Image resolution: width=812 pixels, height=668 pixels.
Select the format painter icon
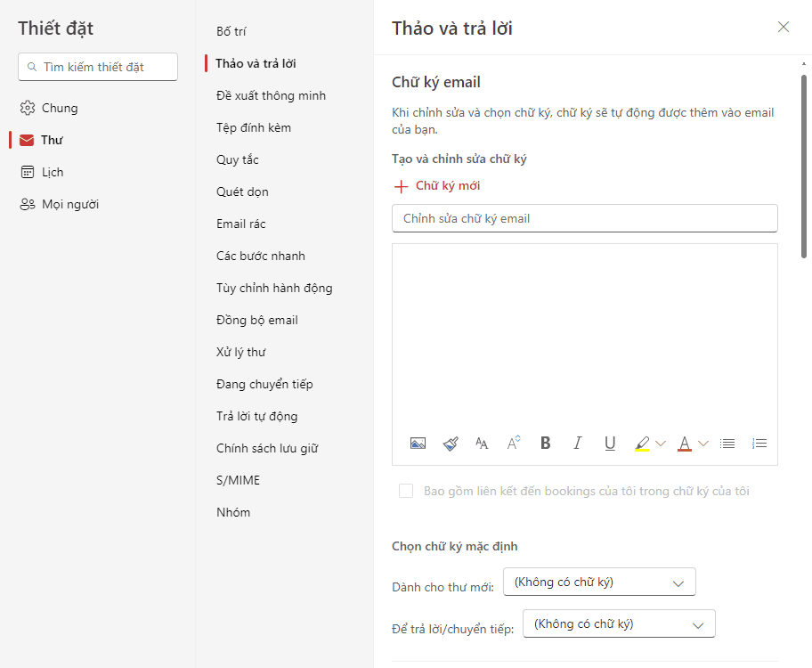click(451, 444)
